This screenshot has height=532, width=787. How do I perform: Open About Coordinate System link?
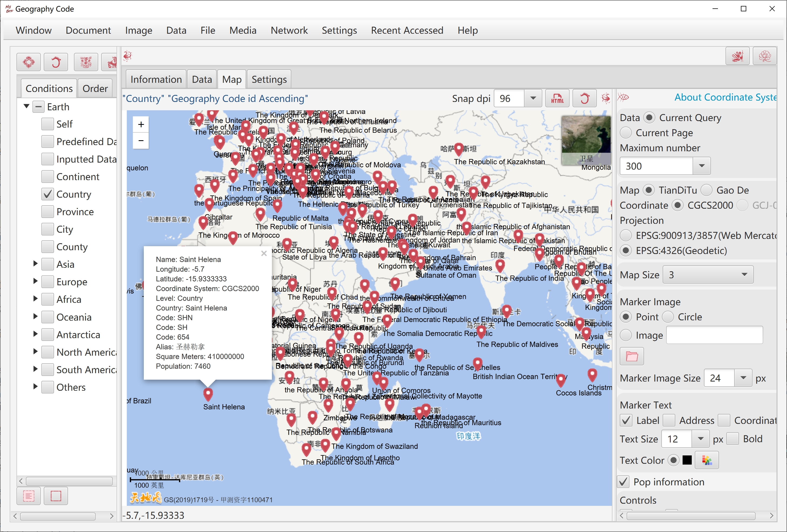point(725,97)
